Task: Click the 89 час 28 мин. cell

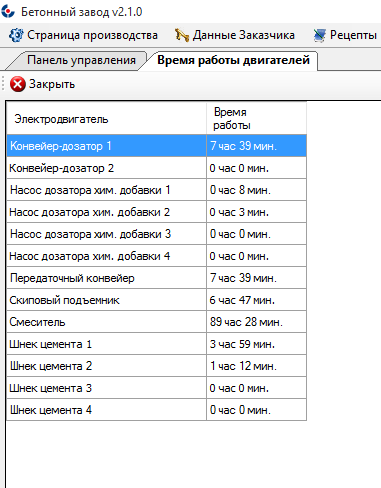Action: point(256,322)
